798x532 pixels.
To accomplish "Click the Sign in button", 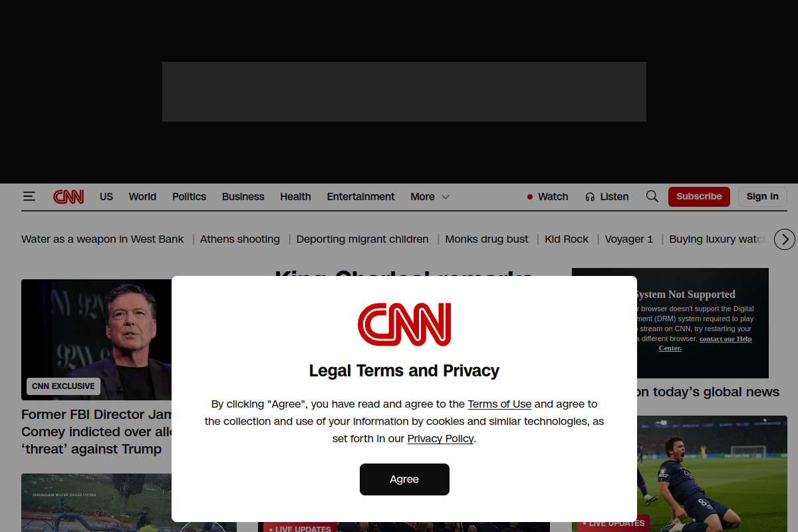I will [x=762, y=197].
